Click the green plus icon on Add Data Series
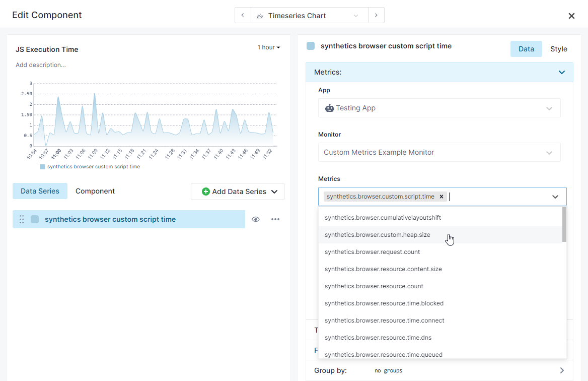The width and height of the screenshot is (588, 381). tap(205, 192)
